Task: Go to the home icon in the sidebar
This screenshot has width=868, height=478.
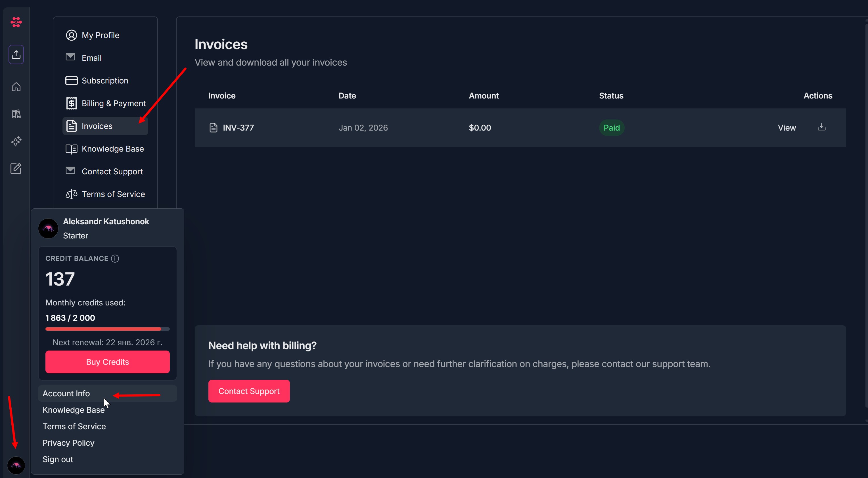Action: [16, 87]
